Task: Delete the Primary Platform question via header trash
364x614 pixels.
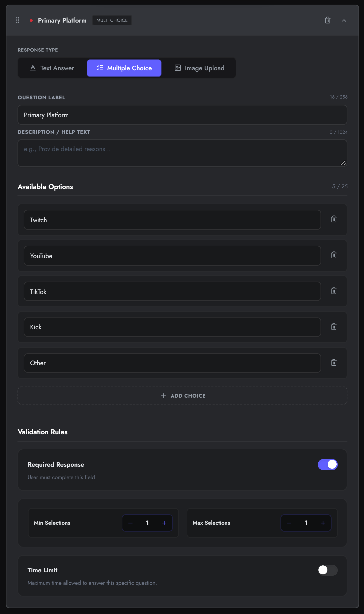Action: pos(327,20)
